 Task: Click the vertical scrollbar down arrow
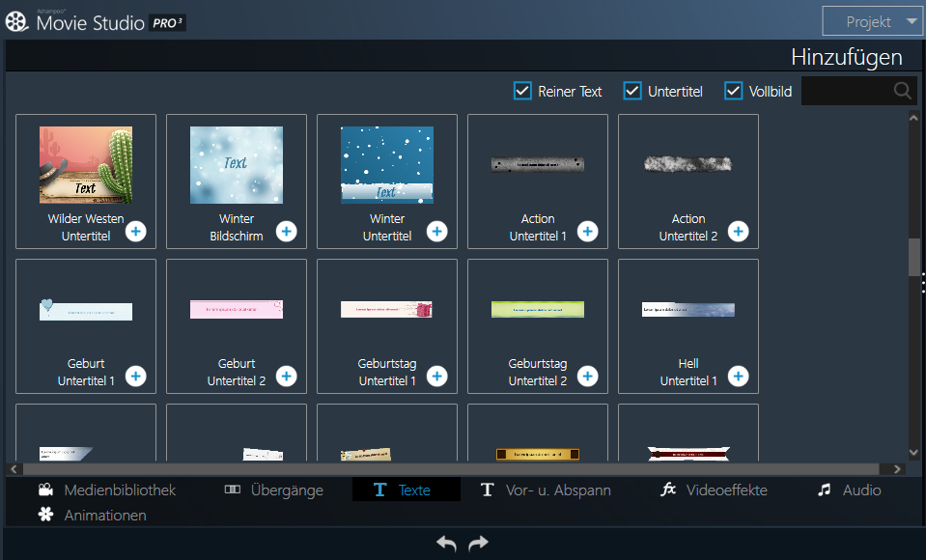click(913, 453)
